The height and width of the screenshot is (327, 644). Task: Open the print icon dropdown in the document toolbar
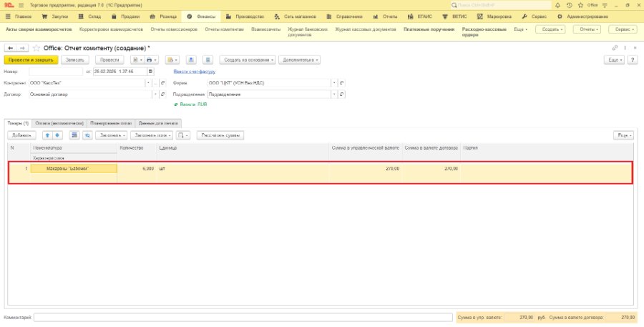click(x=152, y=60)
